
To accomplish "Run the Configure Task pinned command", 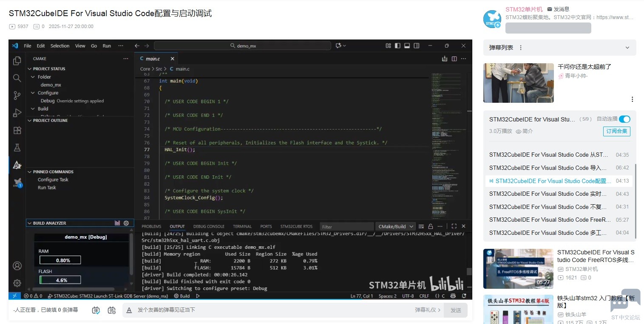I will (x=53, y=180).
